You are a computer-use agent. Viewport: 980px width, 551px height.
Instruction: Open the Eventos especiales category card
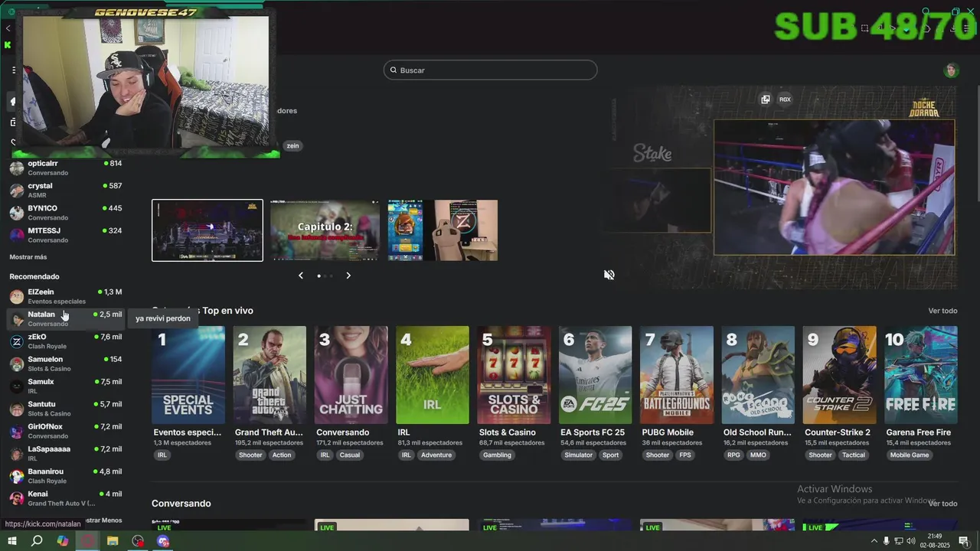click(188, 375)
